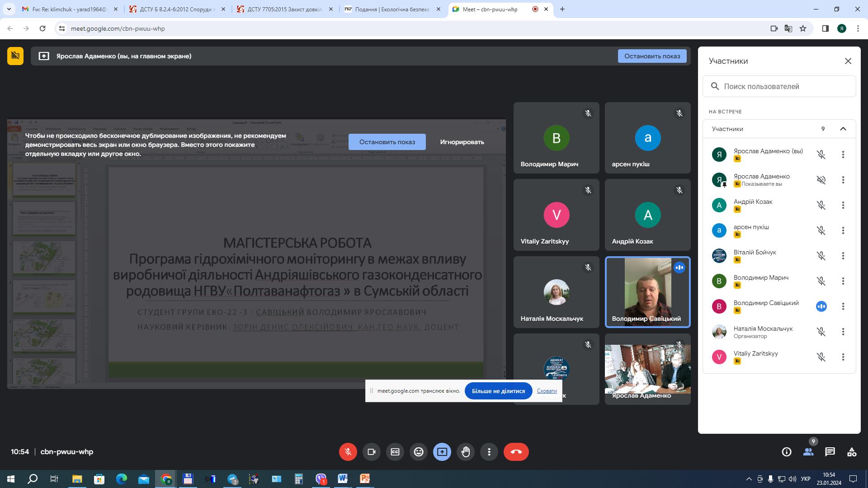Open closed captions

point(395,451)
